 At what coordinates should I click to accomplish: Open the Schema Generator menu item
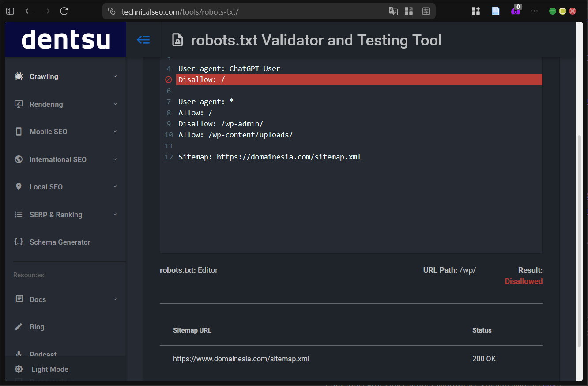click(x=60, y=242)
